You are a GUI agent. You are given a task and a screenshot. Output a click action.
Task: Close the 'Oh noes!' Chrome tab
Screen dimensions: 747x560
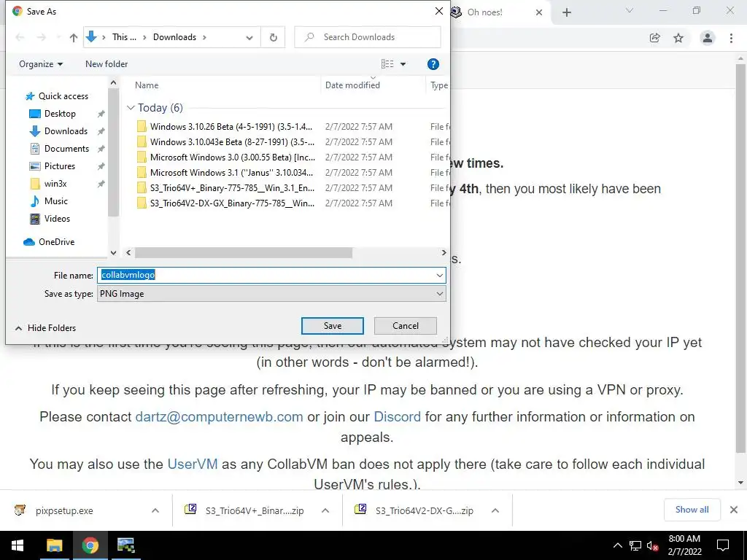[x=539, y=12]
